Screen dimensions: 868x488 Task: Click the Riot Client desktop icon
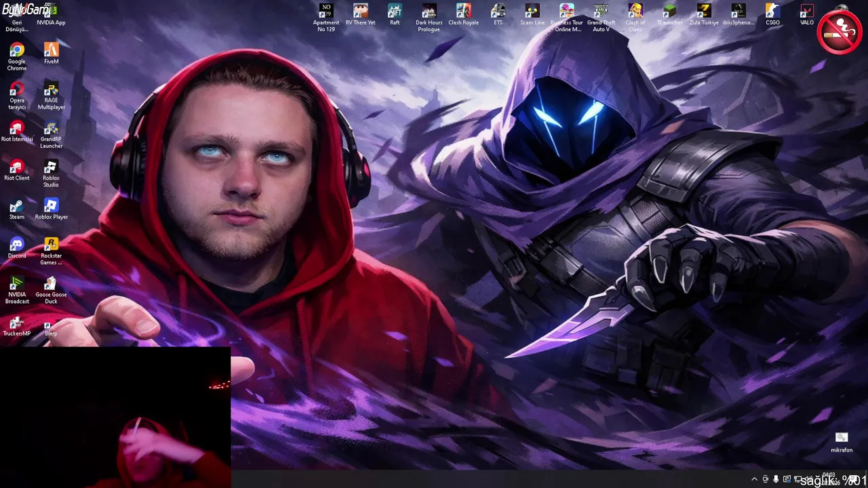click(17, 170)
